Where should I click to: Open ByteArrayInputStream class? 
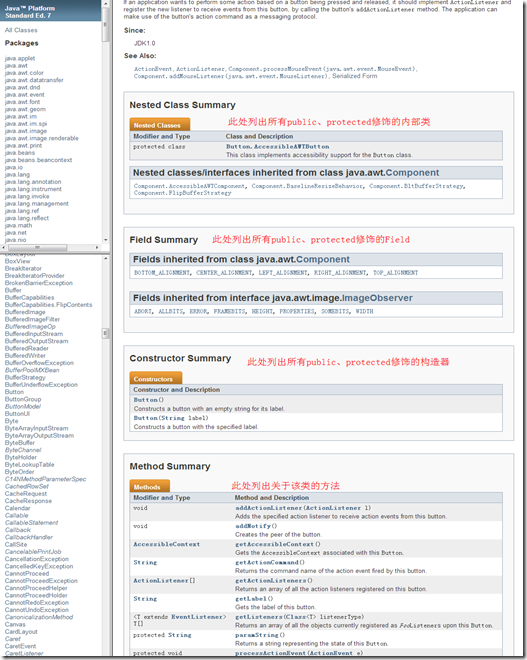click(36, 428)
